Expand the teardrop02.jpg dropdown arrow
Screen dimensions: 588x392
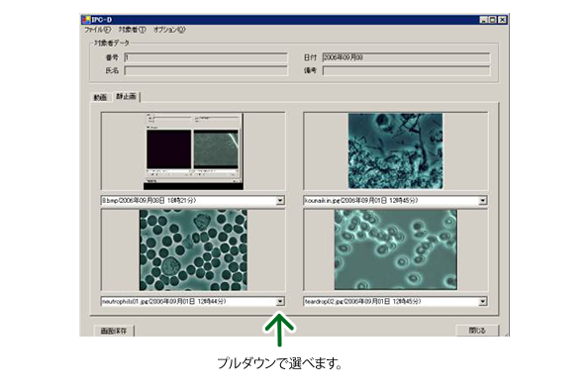[483, 301]
